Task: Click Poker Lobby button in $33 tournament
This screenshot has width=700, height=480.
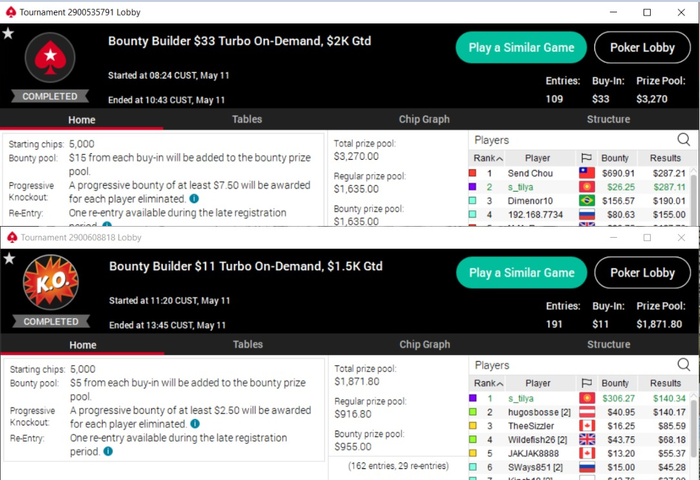Action: click(642, 47)
